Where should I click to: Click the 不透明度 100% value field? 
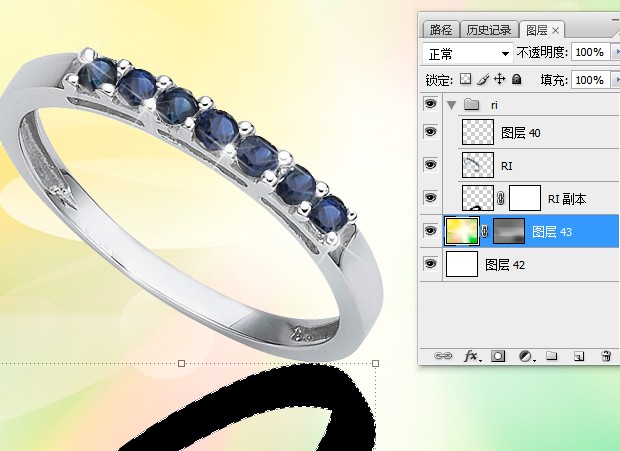click(x=590, y=52)
